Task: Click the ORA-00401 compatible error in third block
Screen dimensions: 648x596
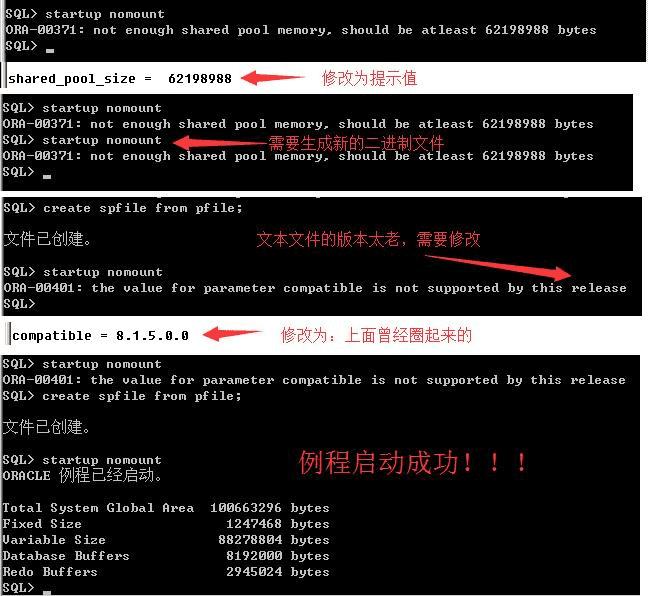Action: pyautogui.click(x=315, y=288)
